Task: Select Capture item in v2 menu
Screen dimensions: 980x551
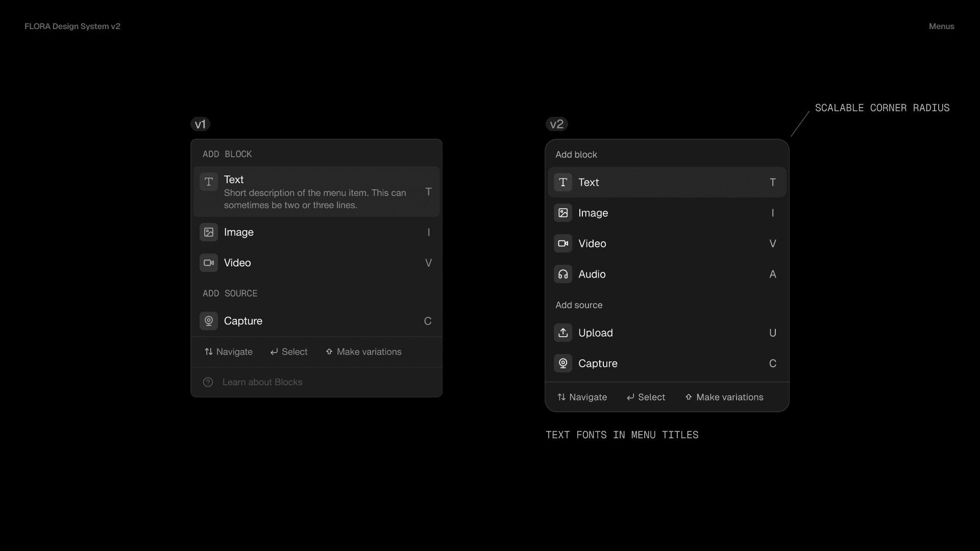Action: [x=666, y=364]
